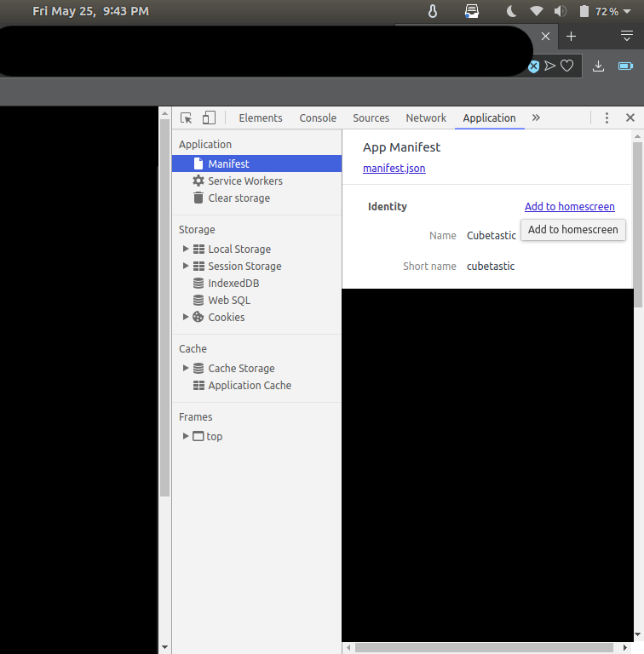
Task: Click the send page arrow icon
Action: coord(549,66)
